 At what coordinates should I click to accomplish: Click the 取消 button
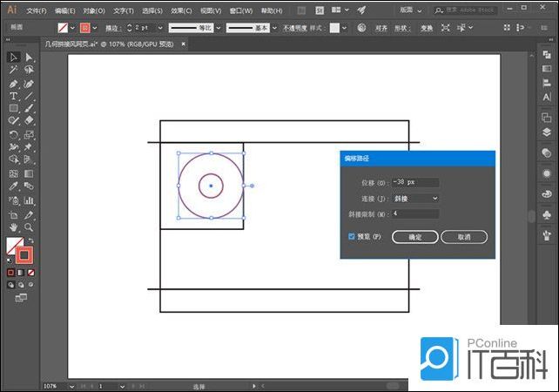pos(463,237)
